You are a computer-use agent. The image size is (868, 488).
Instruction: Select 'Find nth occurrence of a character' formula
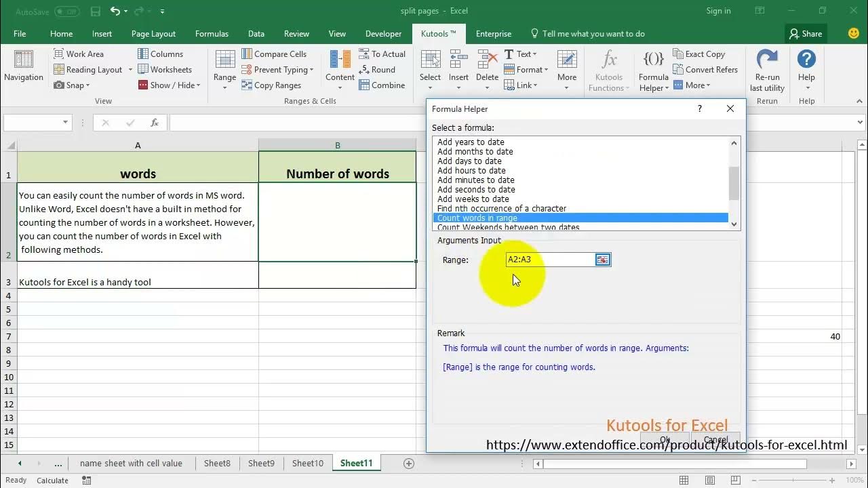(x=502, y=209)
